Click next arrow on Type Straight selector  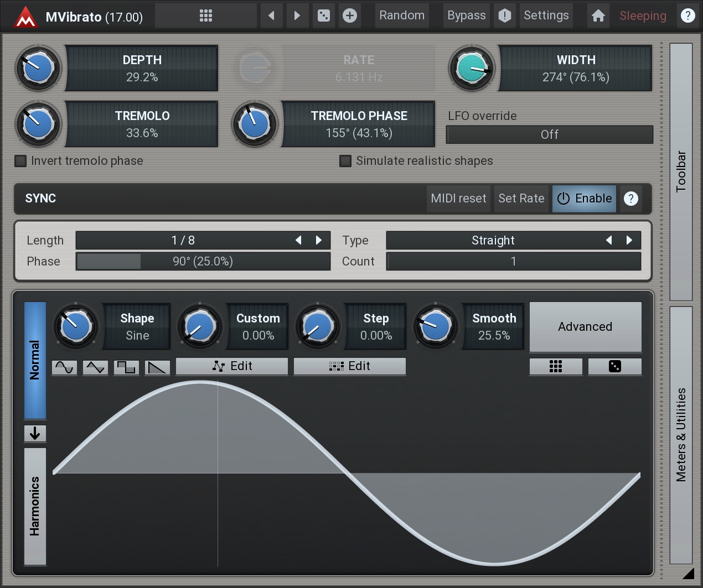[629, 241]
